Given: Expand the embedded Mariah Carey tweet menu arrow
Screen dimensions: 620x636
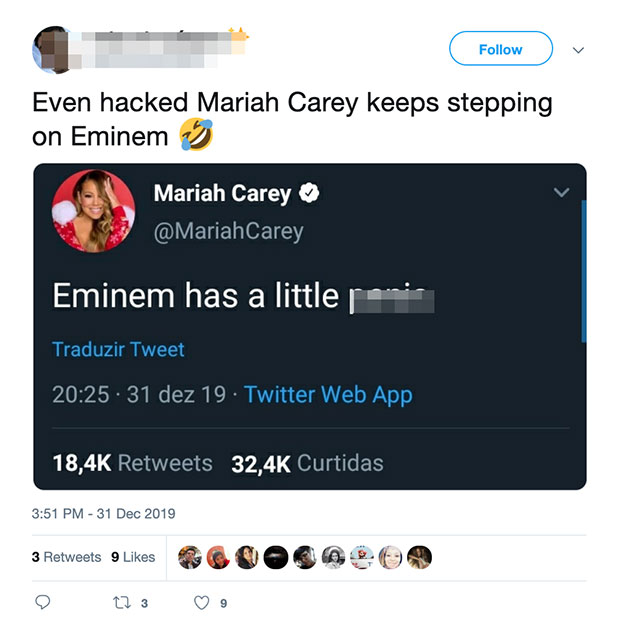Looking at the screenshot, I should (561, 191).
